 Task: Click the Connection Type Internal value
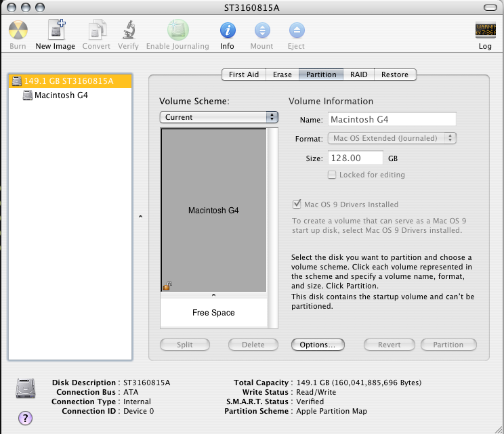pyautogui.click(x=137, y=402)
